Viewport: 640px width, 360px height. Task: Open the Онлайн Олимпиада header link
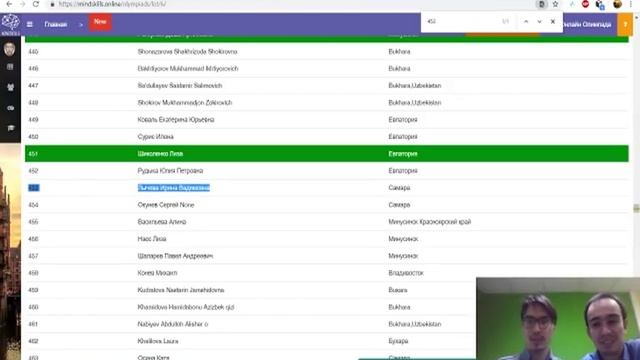(x=587, y=24)
